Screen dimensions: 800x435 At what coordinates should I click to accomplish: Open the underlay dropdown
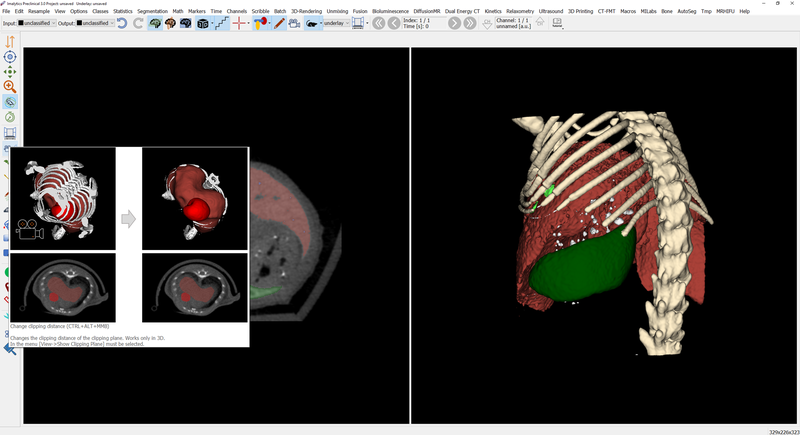point(337,23)
